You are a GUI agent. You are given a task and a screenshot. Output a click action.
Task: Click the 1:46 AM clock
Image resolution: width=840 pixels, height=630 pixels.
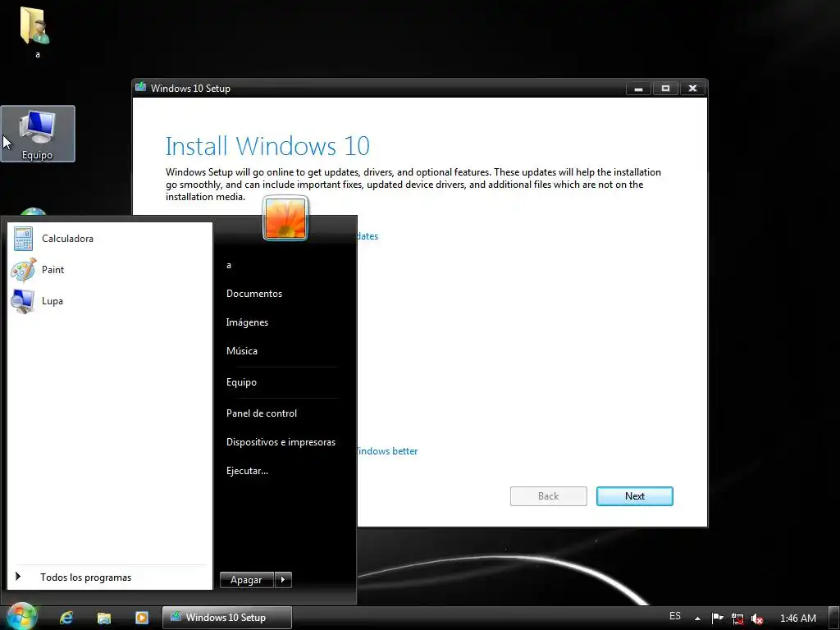[797, 619]
